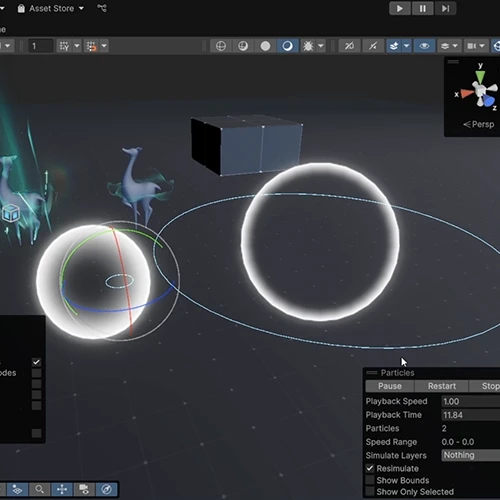Open the version control branch icon
This screenshot has width=500, height=500.
coord(102,8)
